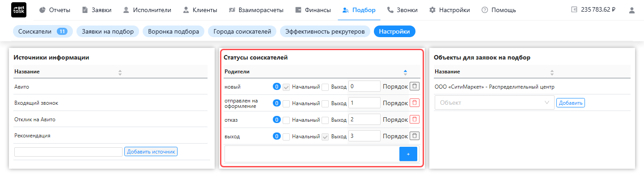This screenshot has width=644, height=179.
Task: Open the Клиенты section
Action: pos(200,10)
